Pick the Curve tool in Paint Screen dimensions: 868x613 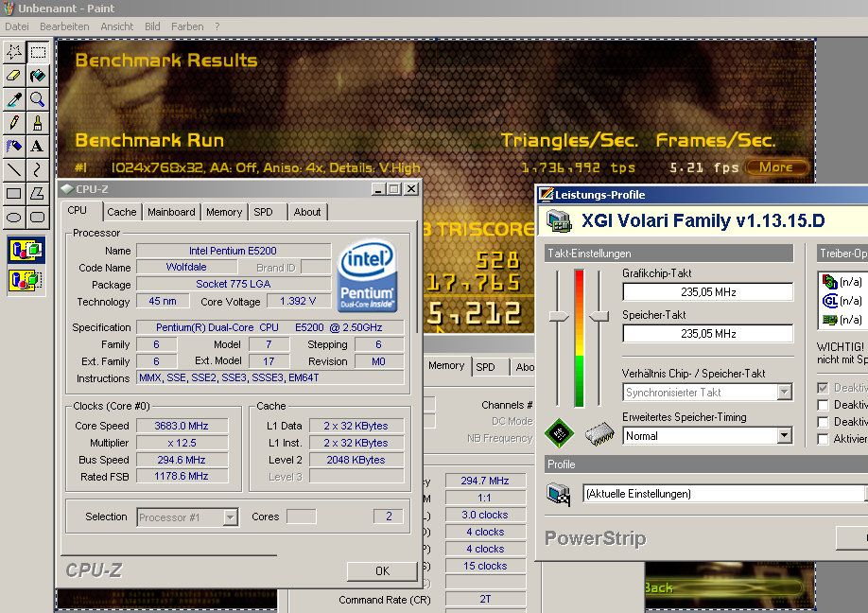38,169
